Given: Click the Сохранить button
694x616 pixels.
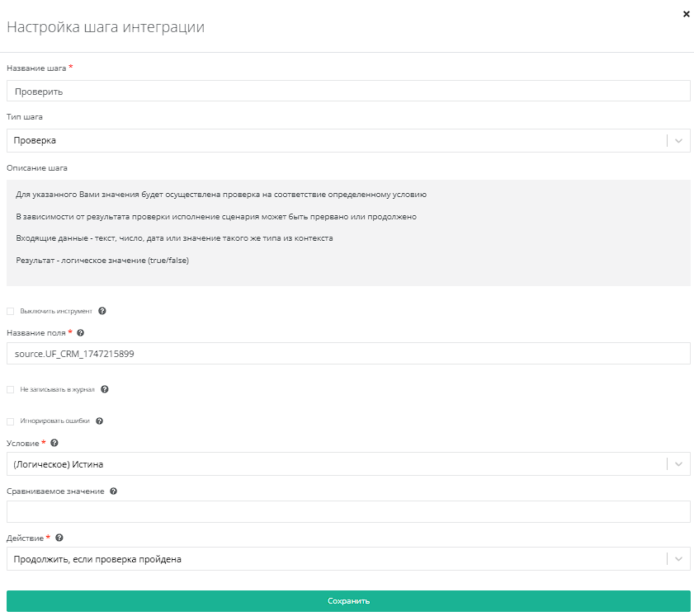Looking at the screenshot, I should pos(348,601).
